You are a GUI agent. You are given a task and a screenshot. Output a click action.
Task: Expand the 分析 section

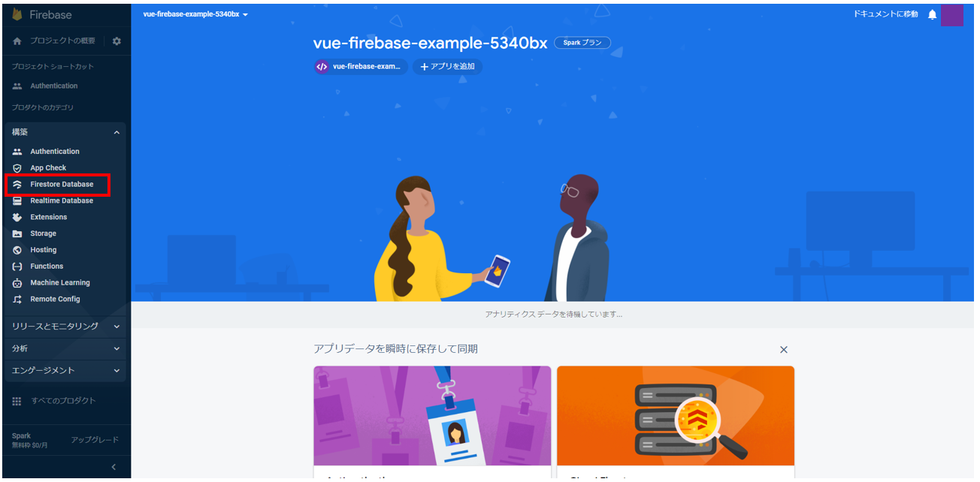65,348
